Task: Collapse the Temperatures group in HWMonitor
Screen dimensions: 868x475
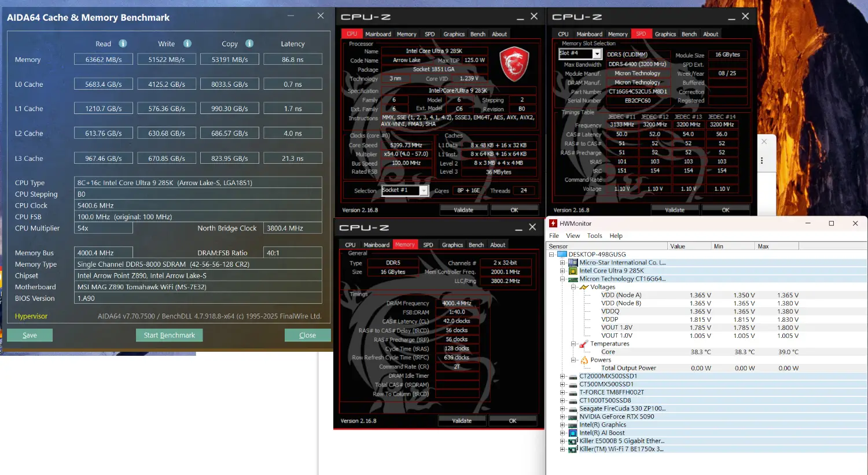Action: 573,344
